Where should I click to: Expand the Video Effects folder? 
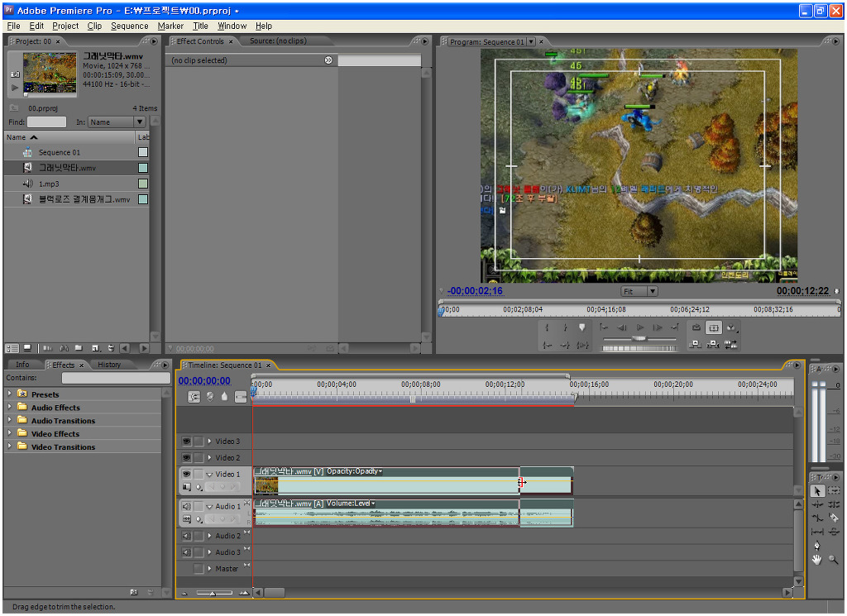coord(10,434)
